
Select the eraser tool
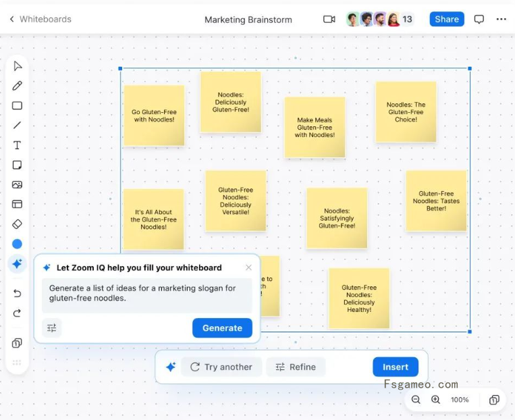pyautogui.click(x=17, y=224)
